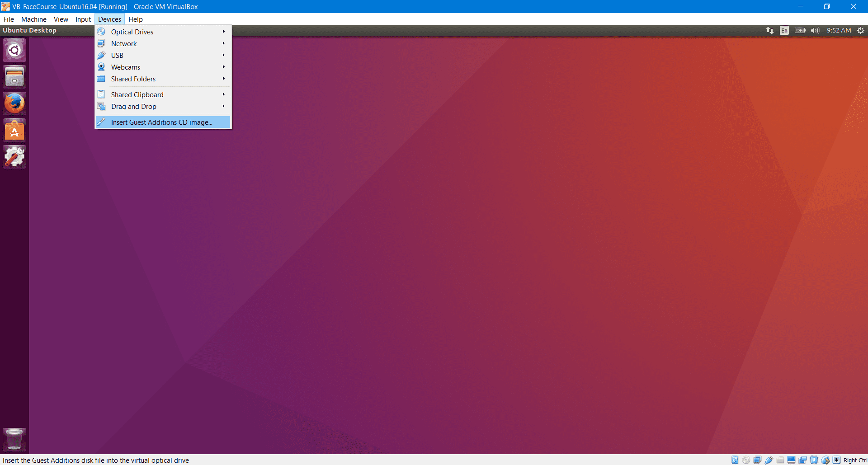The width and height of the screenshot is (868, 465).
Task: Click the USB status bar icon
Action: [769, 460]
